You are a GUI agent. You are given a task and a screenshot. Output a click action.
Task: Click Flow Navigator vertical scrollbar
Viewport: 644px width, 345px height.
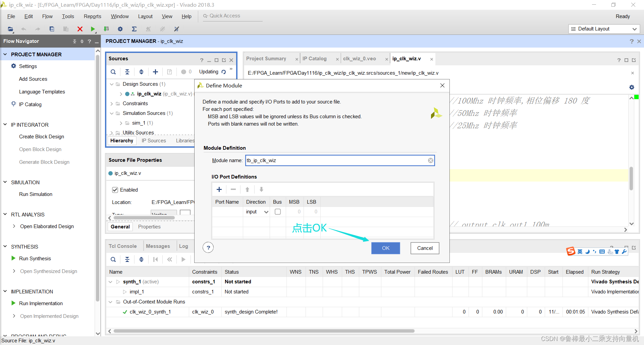point(98,178)
